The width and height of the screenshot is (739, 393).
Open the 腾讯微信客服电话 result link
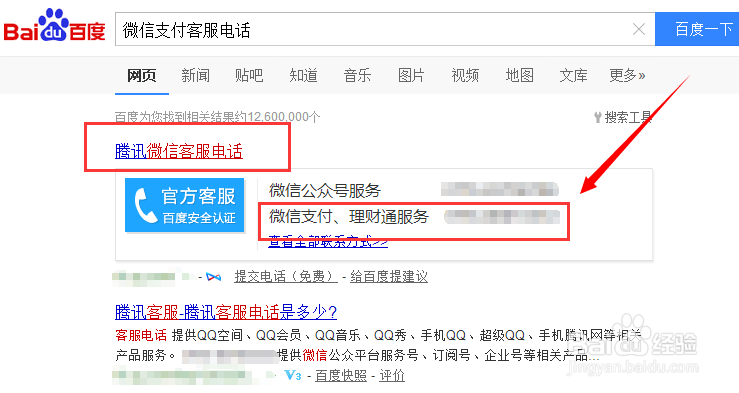[x=179, y=151]
